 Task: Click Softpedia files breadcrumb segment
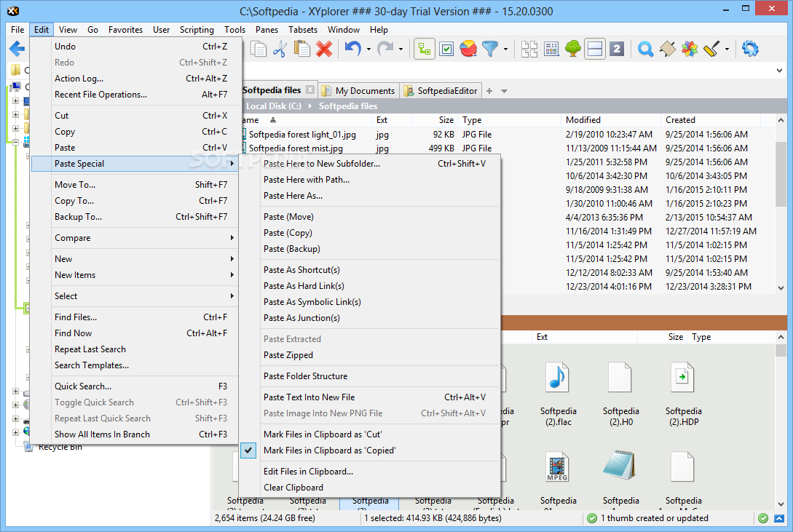click(x=348, y=106)
